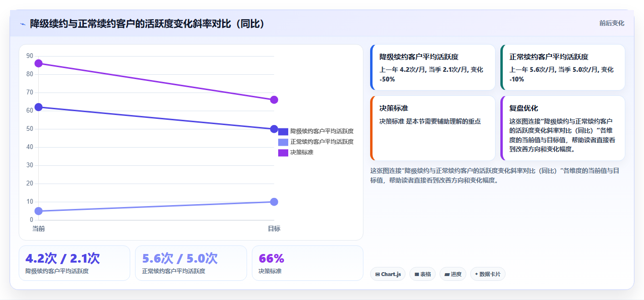Click the 5.6次 / 5.0次 stat value

click(x=180, y=258)
